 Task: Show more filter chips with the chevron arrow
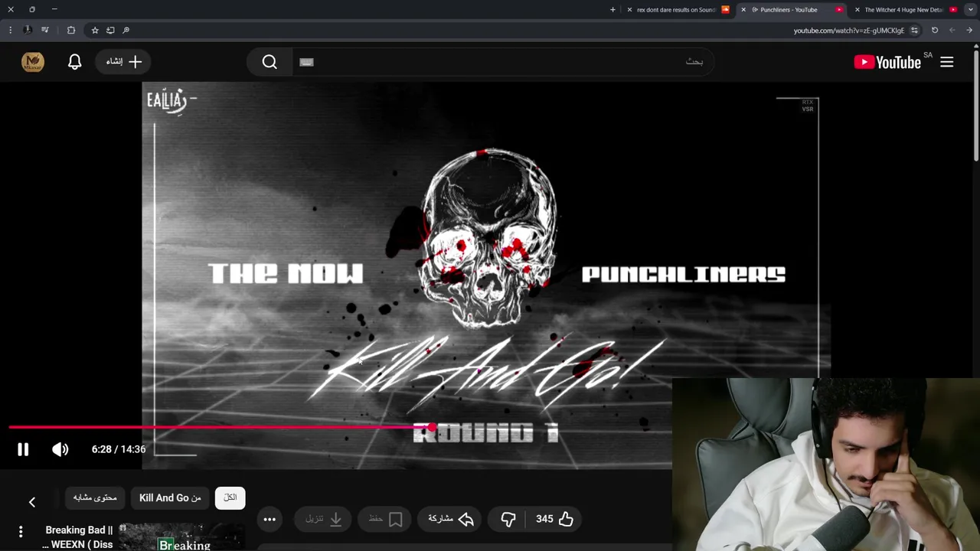pyautogui.click(x=32, y=502)
